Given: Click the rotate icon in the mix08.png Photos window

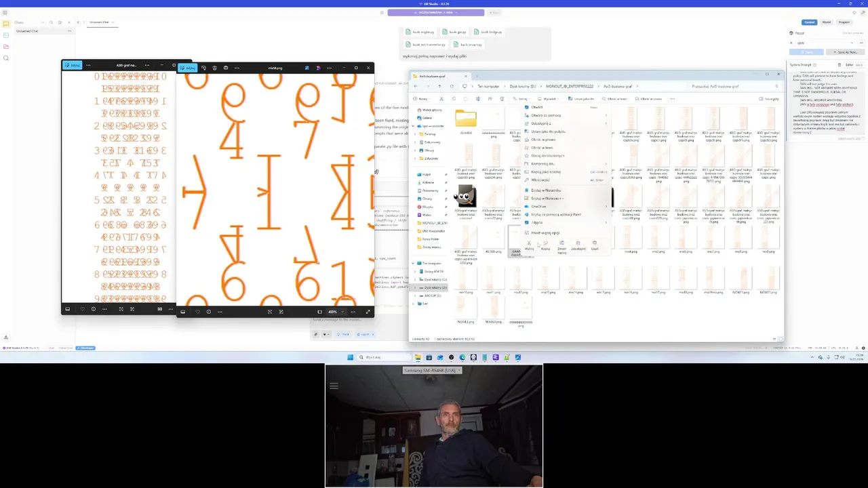Looking at the screenshot, I should pos(204,68).
